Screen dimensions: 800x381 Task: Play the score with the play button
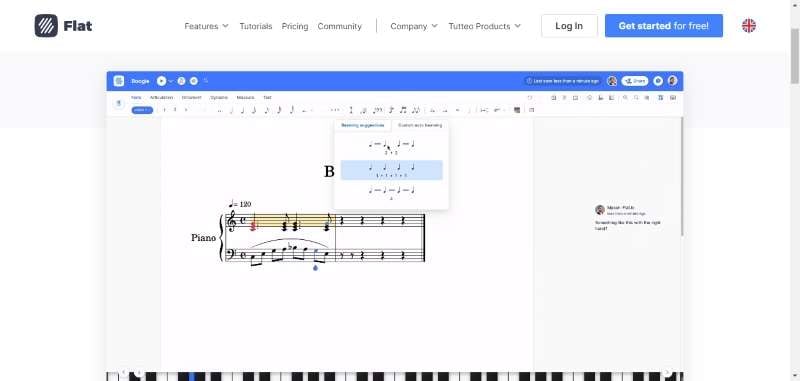coord(161,81)
